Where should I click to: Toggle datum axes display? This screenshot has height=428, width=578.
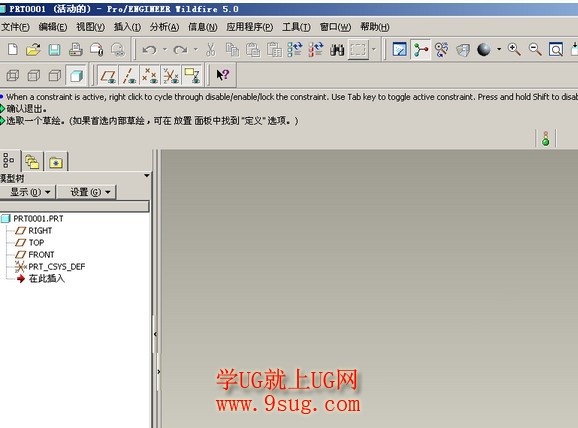point(129,76)
